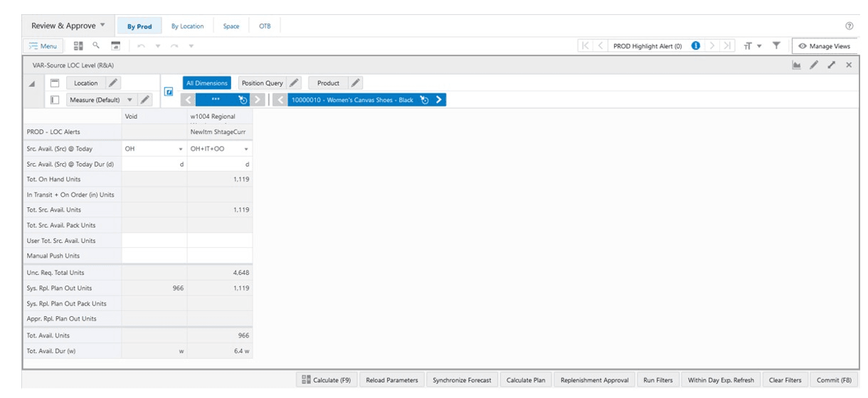
Task: Switch to Space tab
Action: point(231,26)
